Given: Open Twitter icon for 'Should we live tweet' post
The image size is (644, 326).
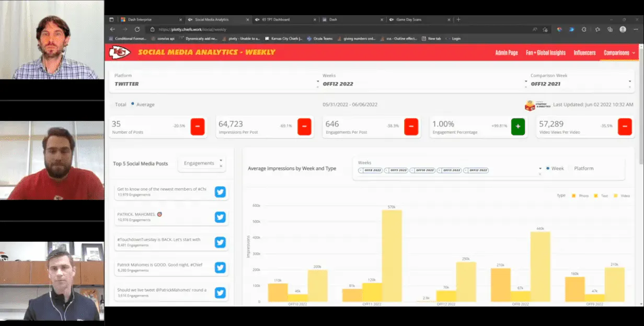Looking at the screenshot, I should [220, 293].
